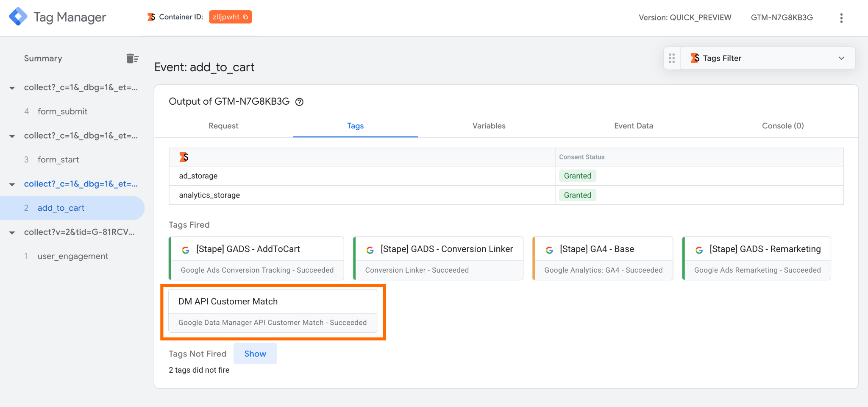Screen dimensions: 868x407
Task: Click the Stape icon in the consent table header
Action: (x=184, y=157)
